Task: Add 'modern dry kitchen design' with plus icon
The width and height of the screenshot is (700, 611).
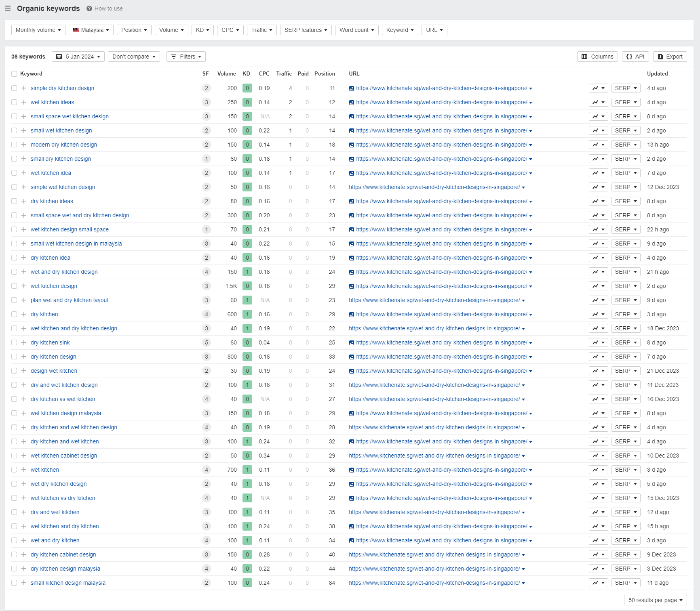Action: pyautogui.click(x=24, y=145)
